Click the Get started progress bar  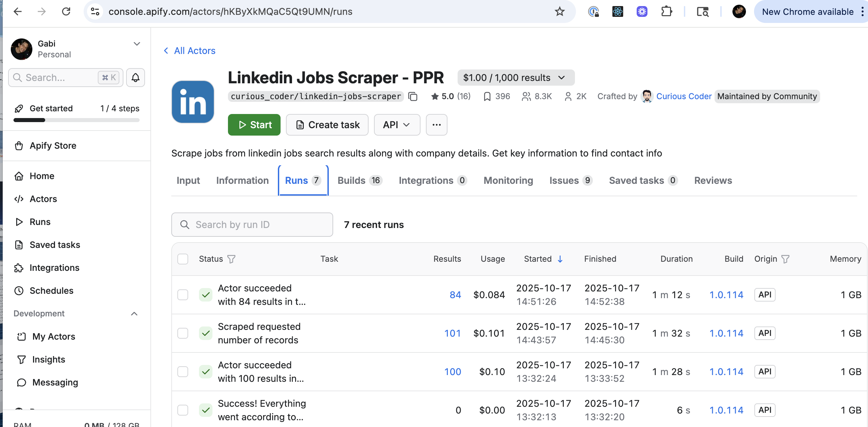coord(76,120)
